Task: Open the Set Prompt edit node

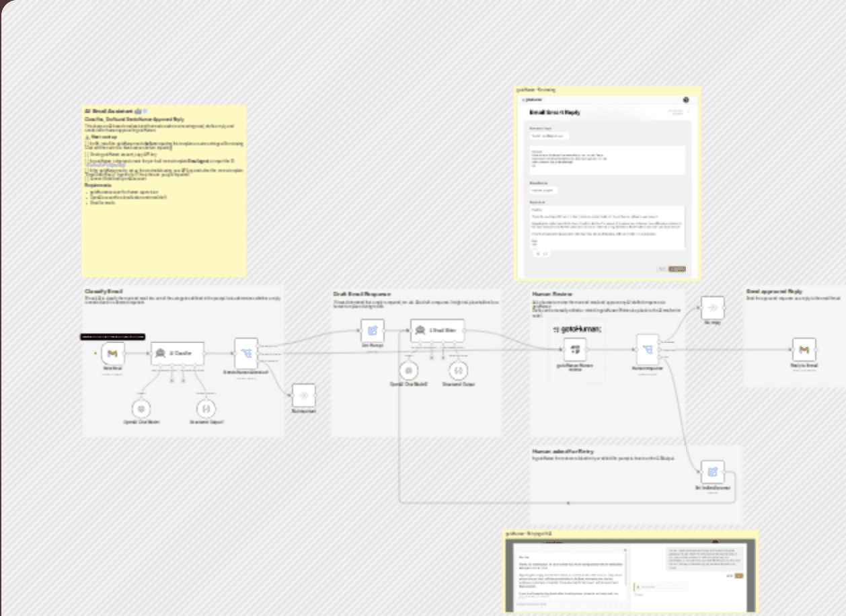Action: (373, 330)
